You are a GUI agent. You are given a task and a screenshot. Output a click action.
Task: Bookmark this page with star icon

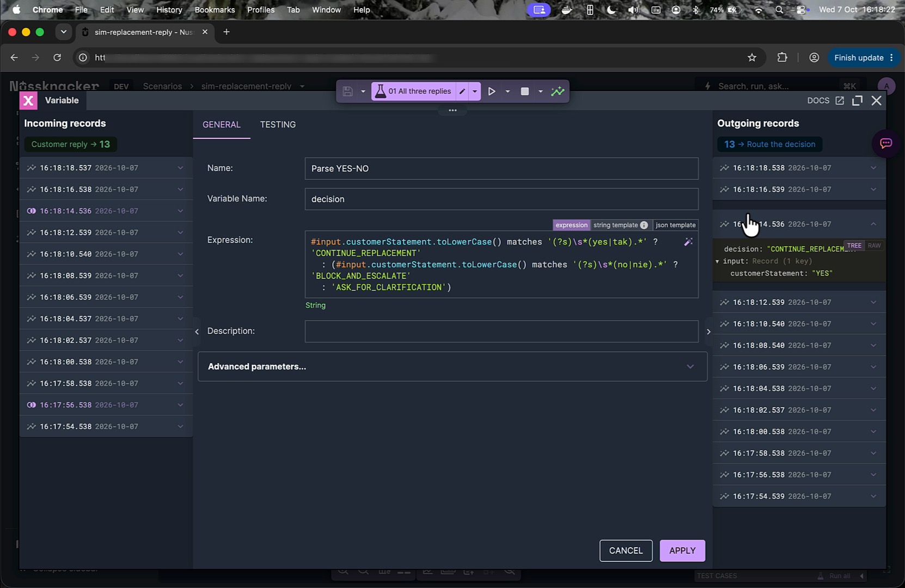(752, 58)
